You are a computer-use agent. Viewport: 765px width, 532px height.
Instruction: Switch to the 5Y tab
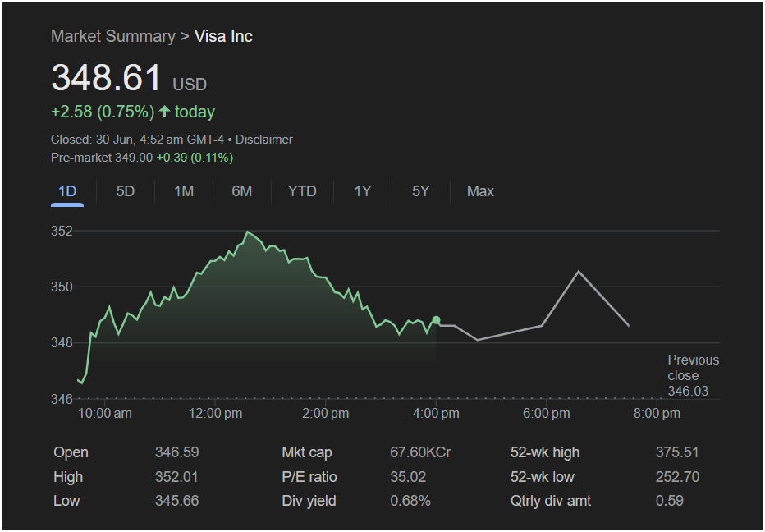click(420, 191)
